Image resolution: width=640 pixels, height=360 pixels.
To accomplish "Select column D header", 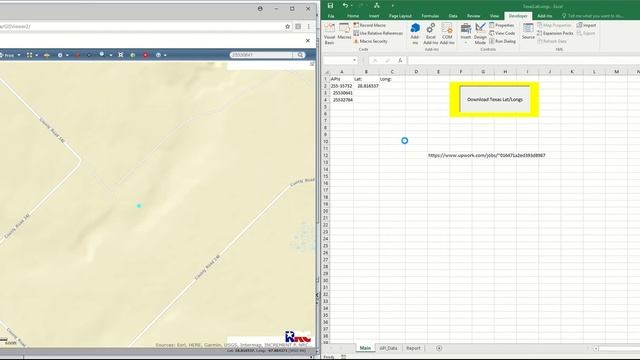I will click(x=416, y=72).
